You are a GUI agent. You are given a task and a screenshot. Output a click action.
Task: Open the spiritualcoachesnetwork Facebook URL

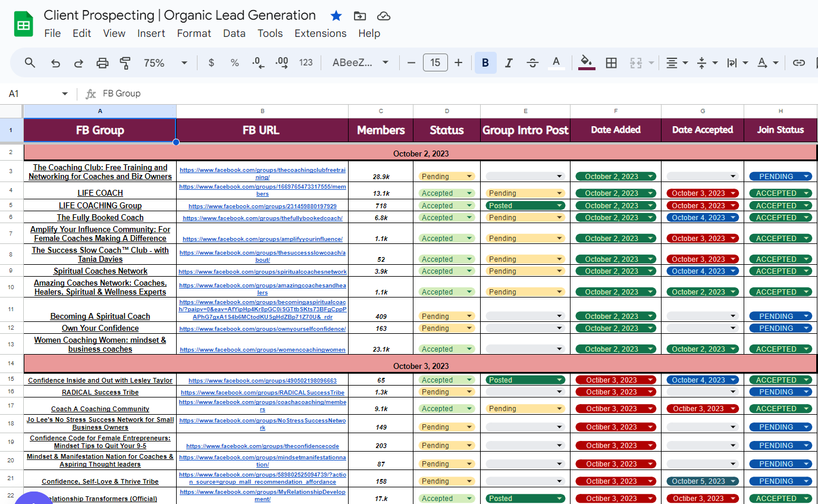pos(262,272)
